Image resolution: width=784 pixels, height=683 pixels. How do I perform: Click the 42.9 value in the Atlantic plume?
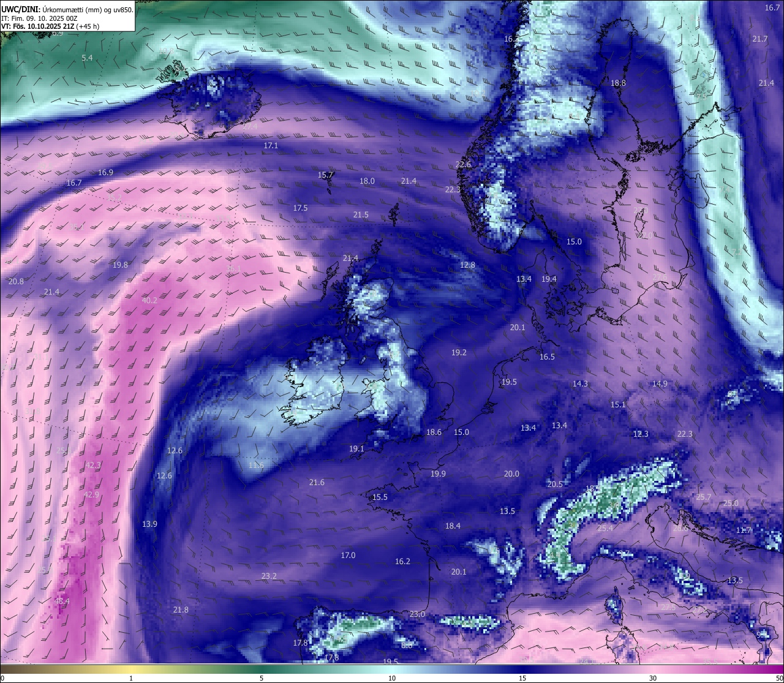[91, 494]
